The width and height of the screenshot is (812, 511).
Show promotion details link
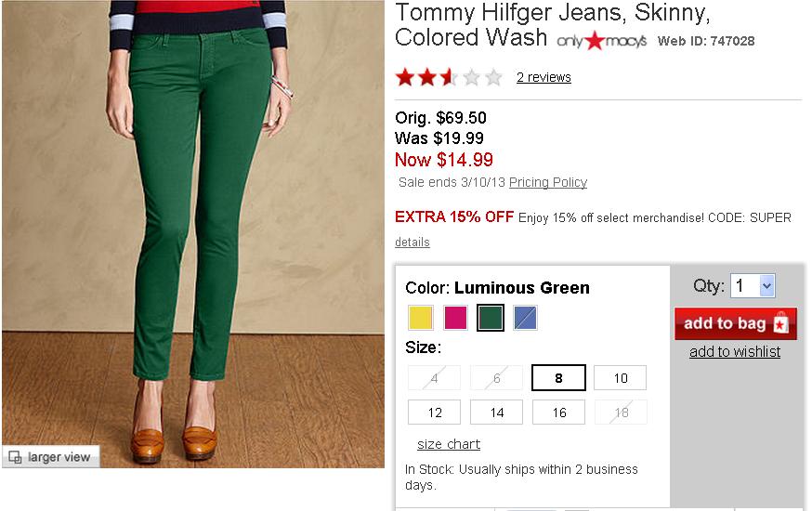point(413,242)
